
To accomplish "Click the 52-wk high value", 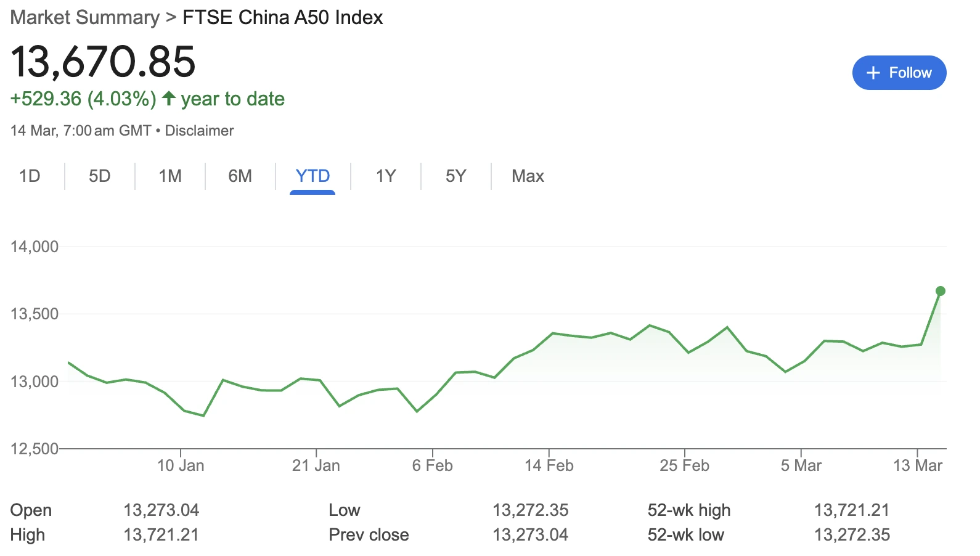I will coord(852,510).
